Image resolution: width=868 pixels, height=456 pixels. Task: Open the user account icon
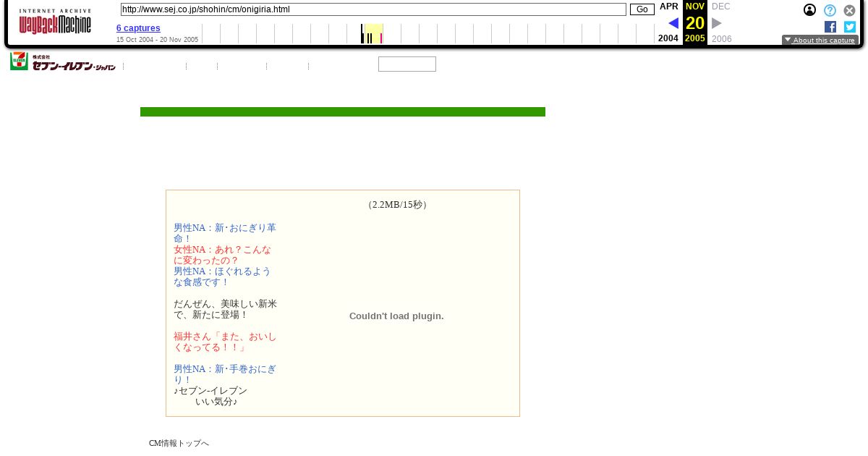coord(810,10)
